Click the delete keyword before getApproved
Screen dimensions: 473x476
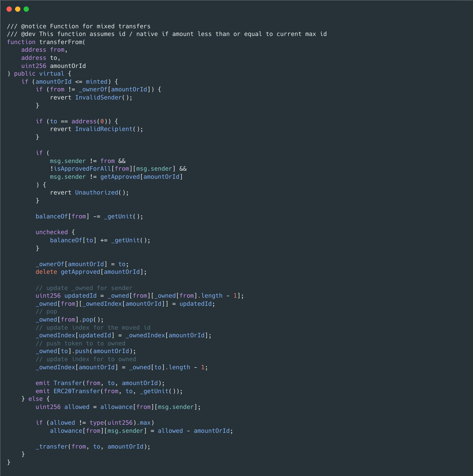point(46,272)
